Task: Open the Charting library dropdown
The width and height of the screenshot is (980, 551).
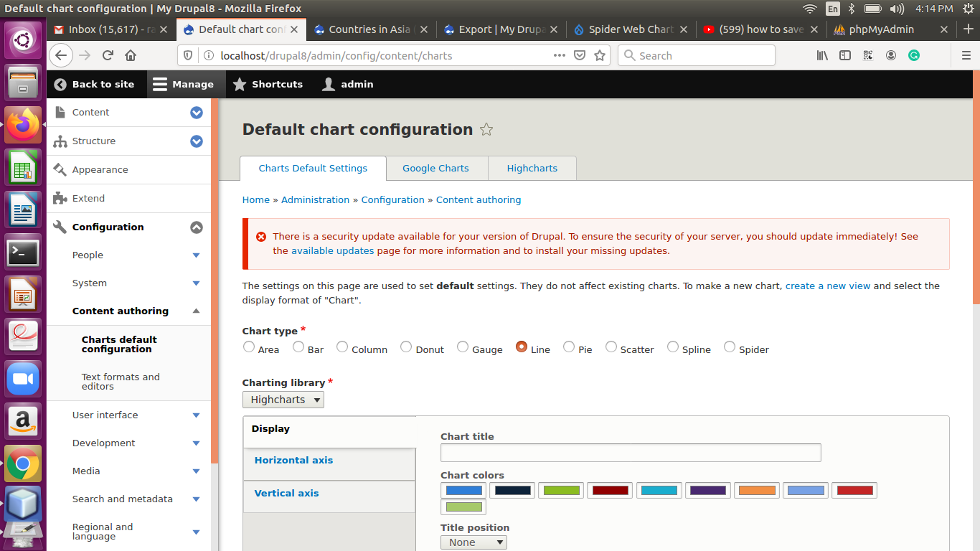Action: [x=283, y=400]
